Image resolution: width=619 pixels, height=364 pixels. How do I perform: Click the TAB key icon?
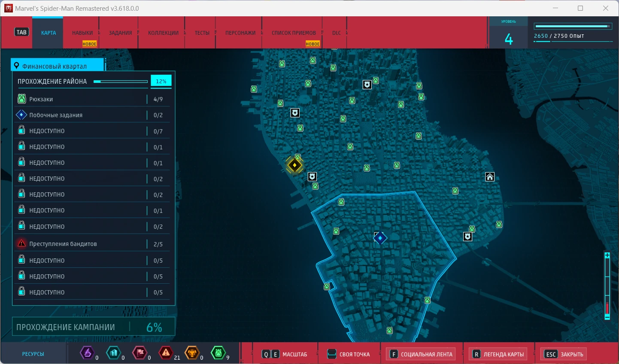coord(21,32)
